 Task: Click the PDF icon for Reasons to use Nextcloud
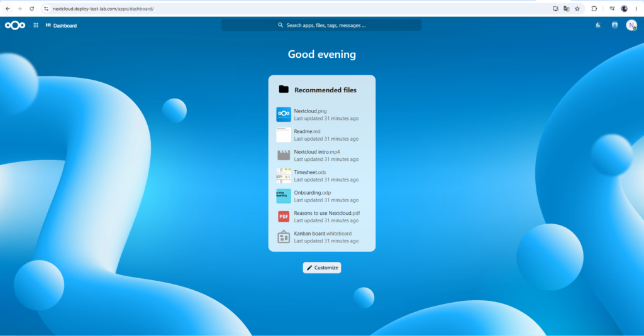(x=284, y=217)
